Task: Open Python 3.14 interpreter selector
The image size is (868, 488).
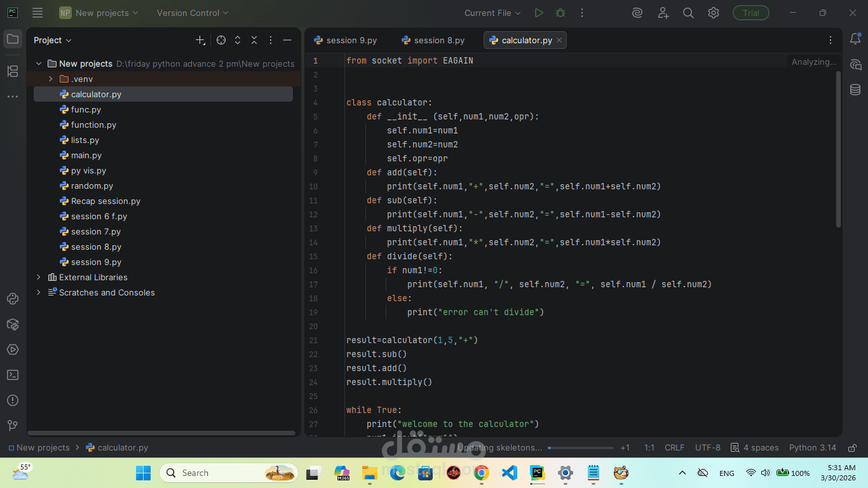Action: tap(813, 447)
